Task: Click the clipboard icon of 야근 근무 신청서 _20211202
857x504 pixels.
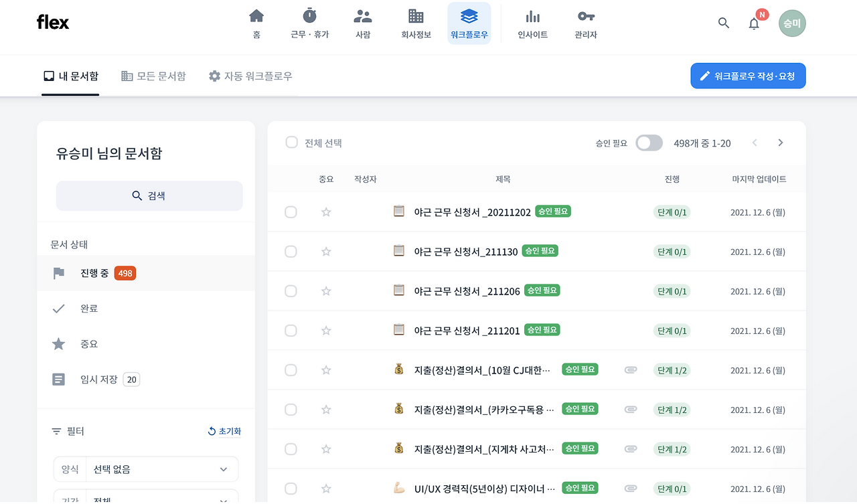Action: coord(399,212)
